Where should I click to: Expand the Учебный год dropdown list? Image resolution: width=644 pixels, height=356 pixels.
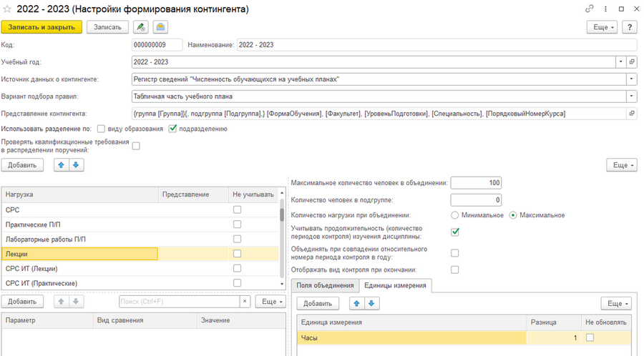click(x=620, y=62)
